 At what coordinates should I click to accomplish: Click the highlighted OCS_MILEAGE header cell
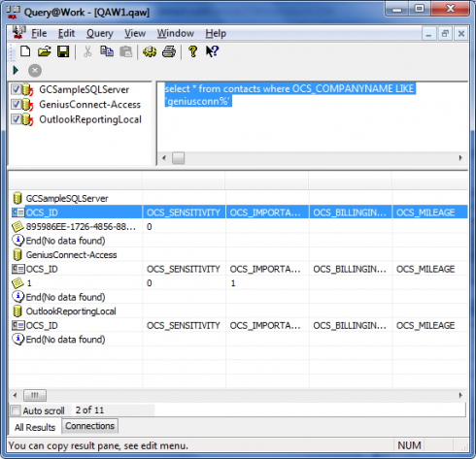tap(429, 213)
